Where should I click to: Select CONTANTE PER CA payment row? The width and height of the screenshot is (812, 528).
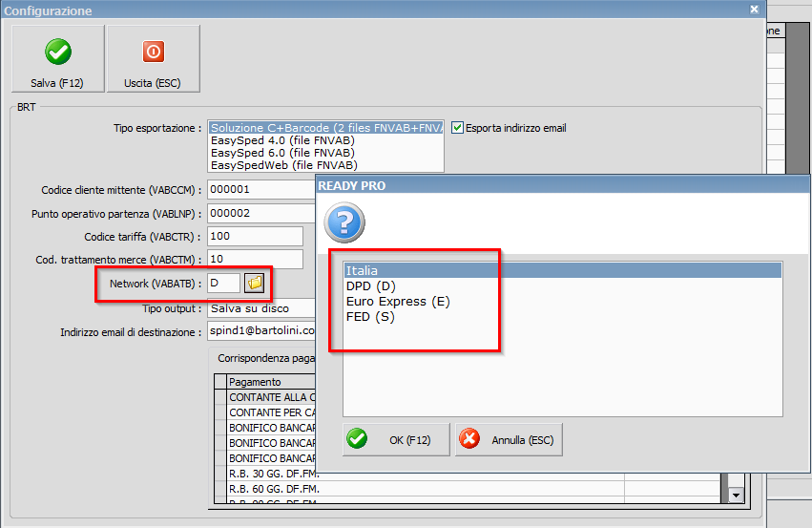click(x=271, y=412)
